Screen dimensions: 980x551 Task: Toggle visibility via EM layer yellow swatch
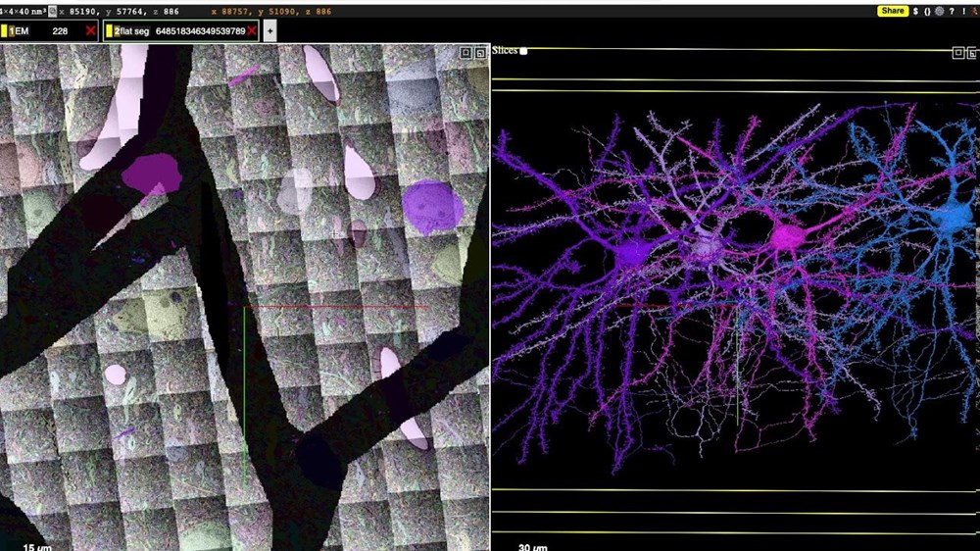click(x=4, y=31)
